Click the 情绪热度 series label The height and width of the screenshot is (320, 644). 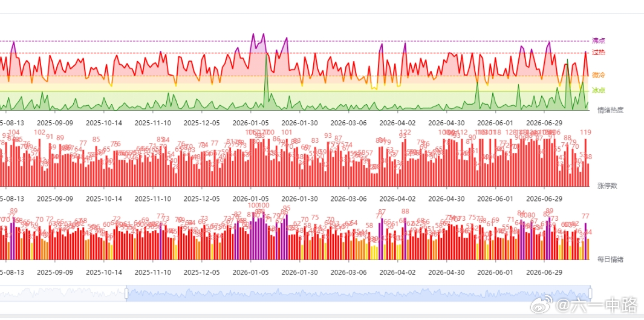[610, 109]
